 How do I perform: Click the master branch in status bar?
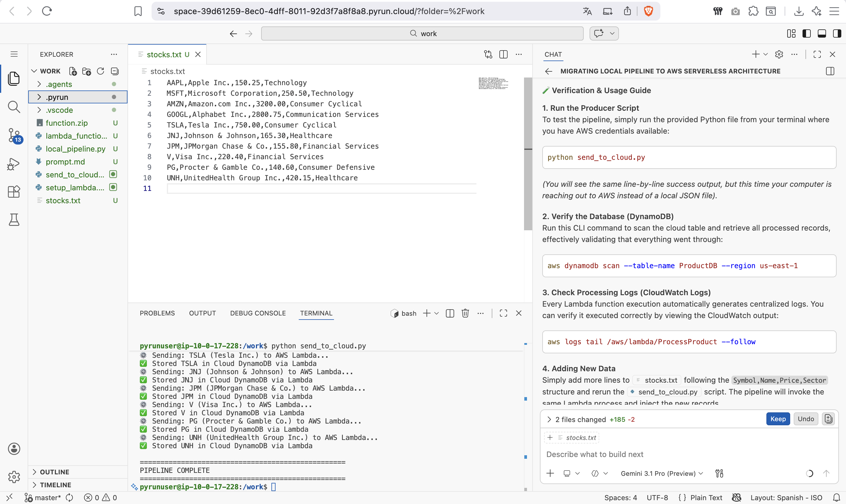tap(43, 498)
